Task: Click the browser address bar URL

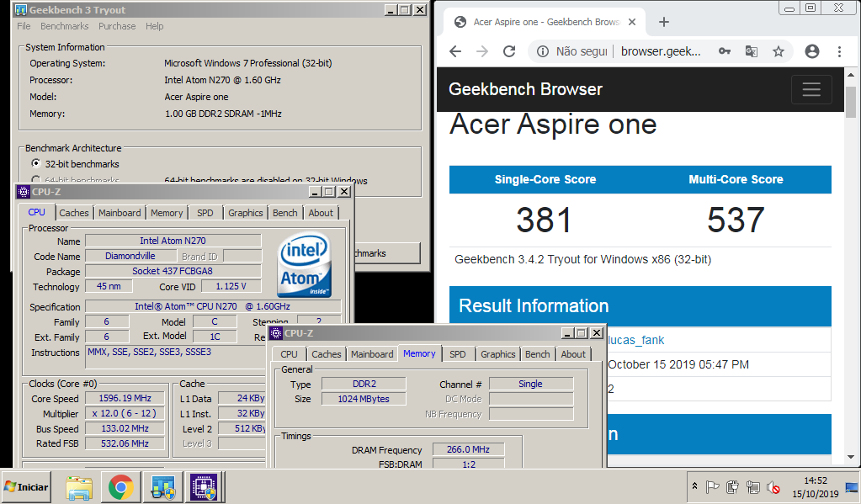Action: coord(661,51)
